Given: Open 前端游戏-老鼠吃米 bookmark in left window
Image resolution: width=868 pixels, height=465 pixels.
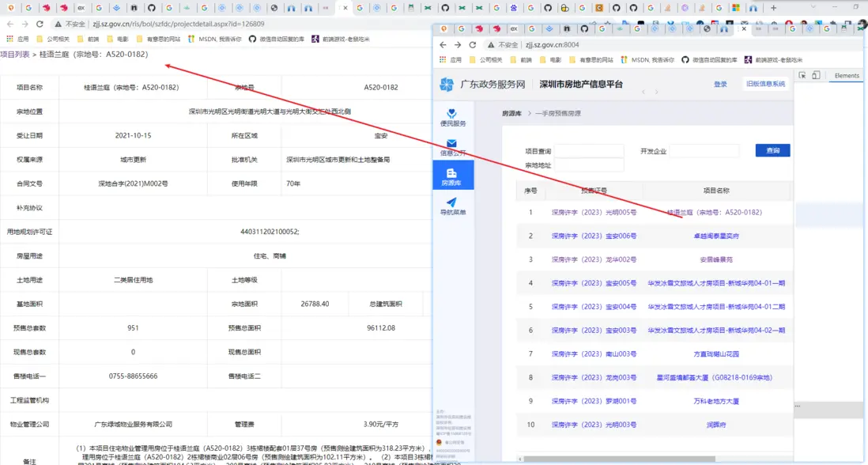Looking at the screenshot, I should point(341,40).
